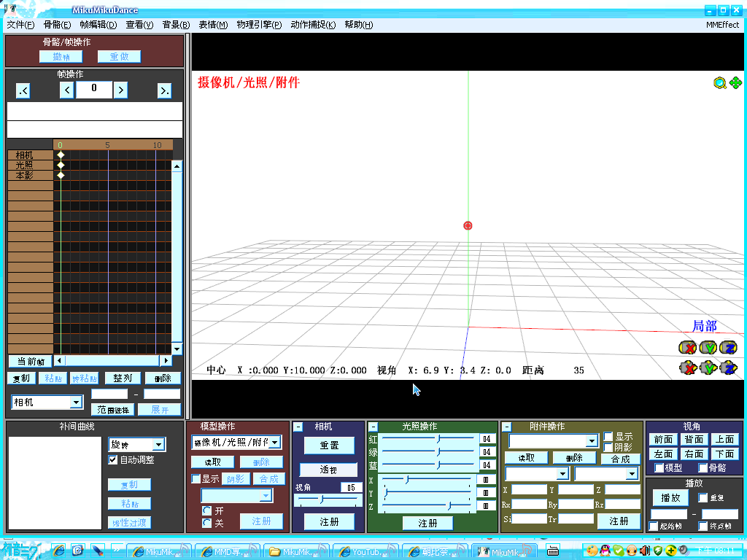Screen dimensions: 747x560
Task: Jump to the previous keyframe with '.<'
Action: 23,90
